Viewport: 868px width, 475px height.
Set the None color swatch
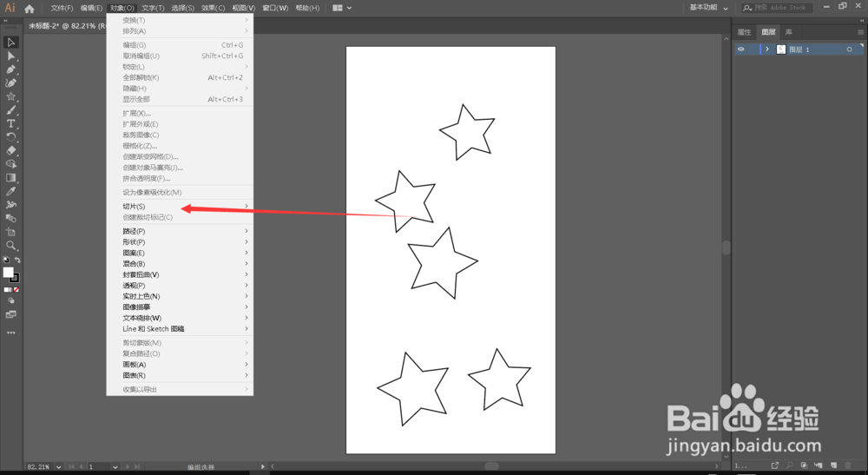point(16,289)
